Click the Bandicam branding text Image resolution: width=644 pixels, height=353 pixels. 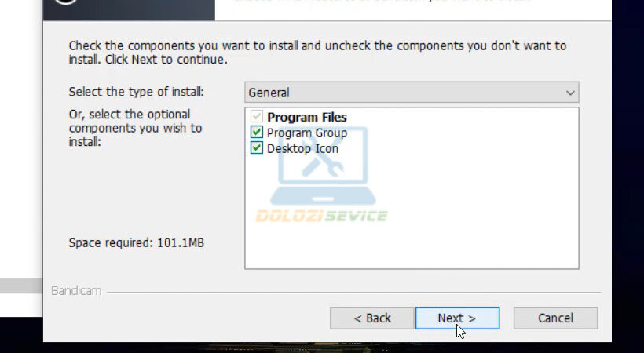(76, 291)
